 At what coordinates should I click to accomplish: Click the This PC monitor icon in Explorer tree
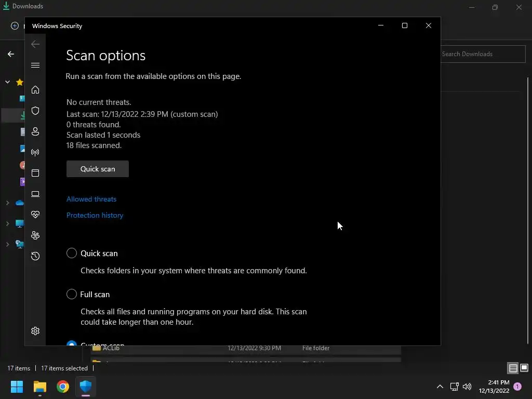tap(20, 223)
